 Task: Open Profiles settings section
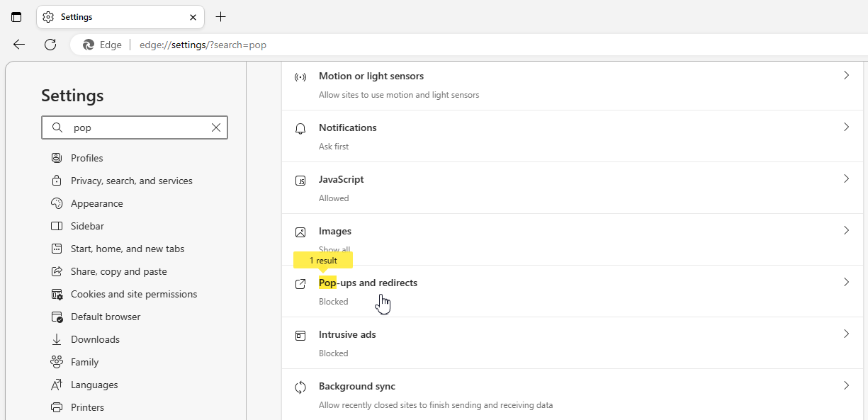pos(86,158)
